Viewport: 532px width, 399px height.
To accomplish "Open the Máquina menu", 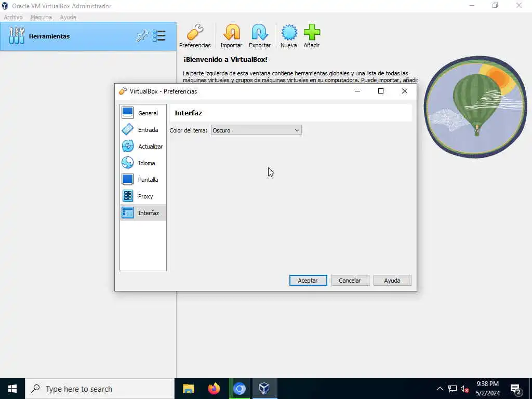I will [x=41, y=17].
